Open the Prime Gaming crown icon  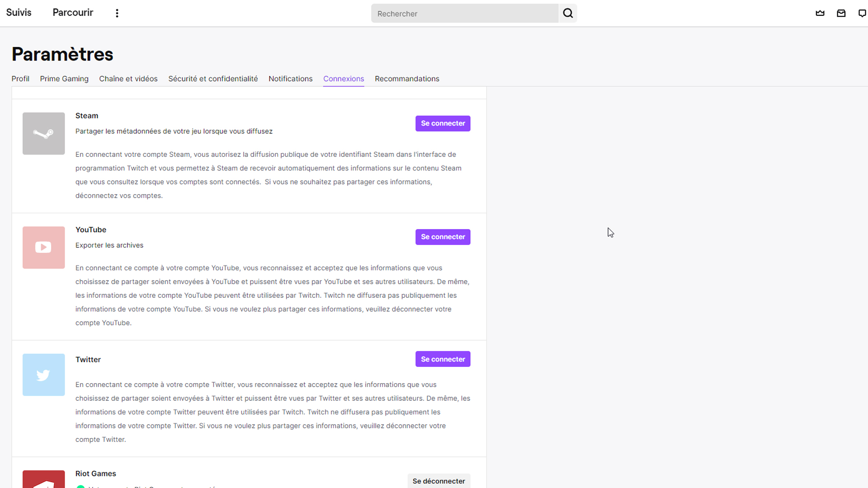coord(820,13)
